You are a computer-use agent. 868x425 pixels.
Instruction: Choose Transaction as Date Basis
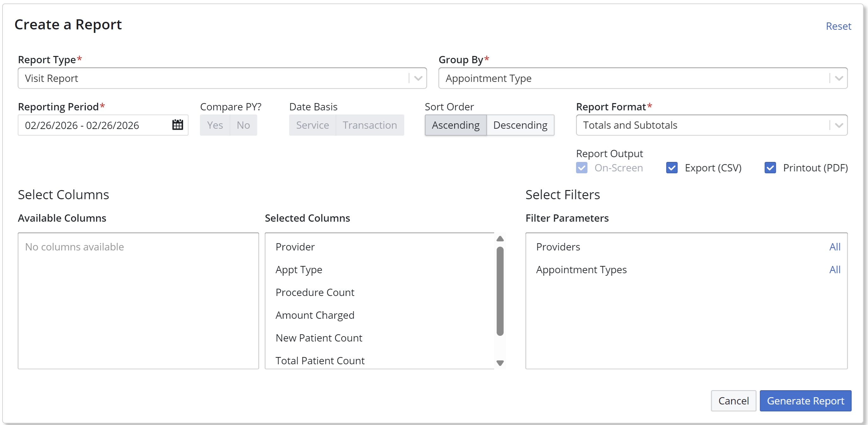(x=370, y=125)
